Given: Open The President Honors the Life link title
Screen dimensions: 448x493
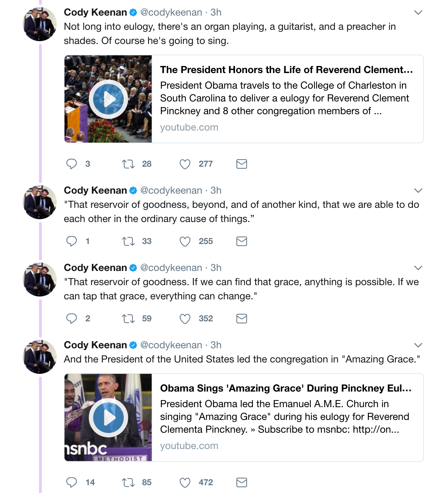Looking at the screenshot, I should (x=286, y=70).
